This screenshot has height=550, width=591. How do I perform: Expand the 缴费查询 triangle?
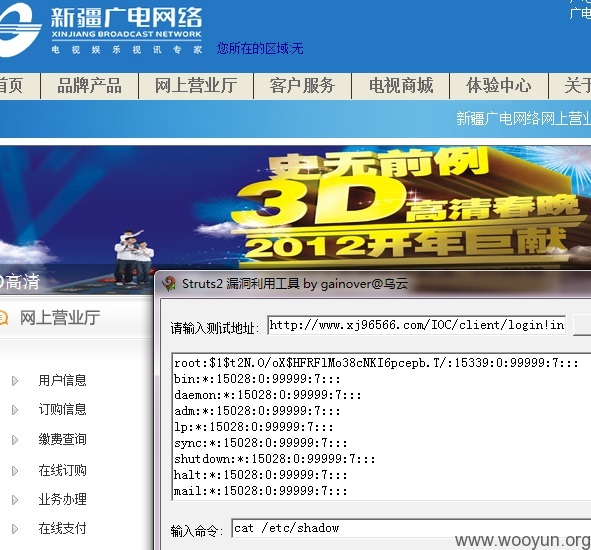(x=15, y=440)
